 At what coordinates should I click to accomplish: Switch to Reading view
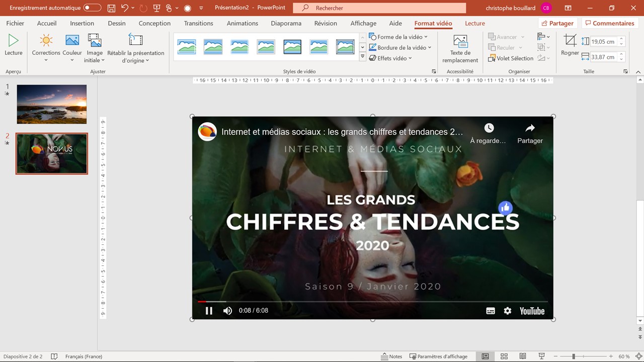pyautogui.click(x=523, y=356)
